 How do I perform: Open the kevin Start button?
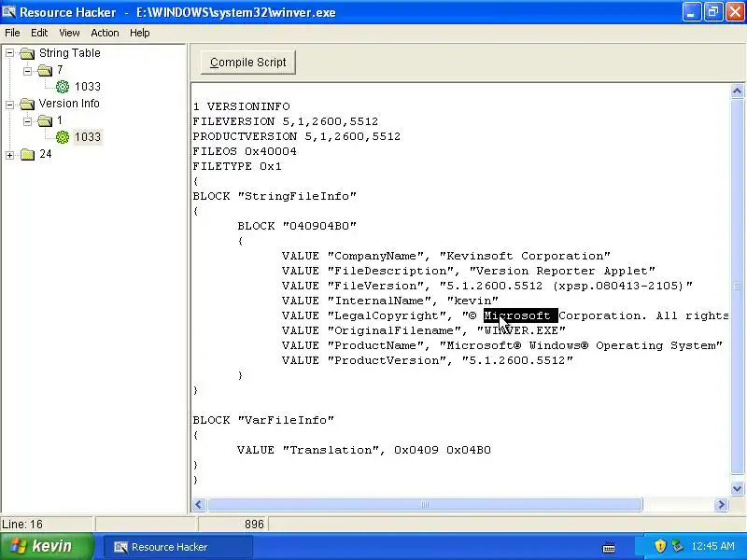[x=47, y=546]
